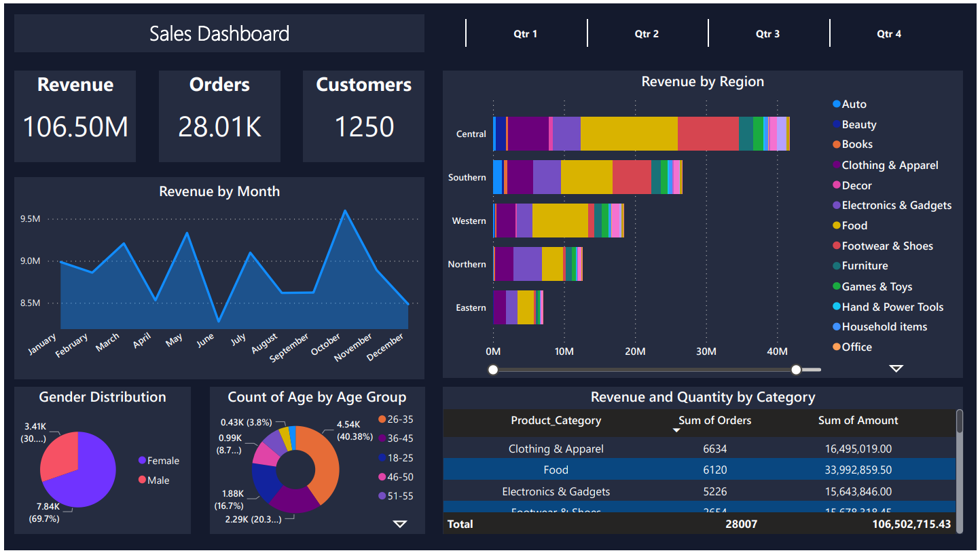Select the Food row in table
This screenshot has width=980, height=553.
click(699, 470)
